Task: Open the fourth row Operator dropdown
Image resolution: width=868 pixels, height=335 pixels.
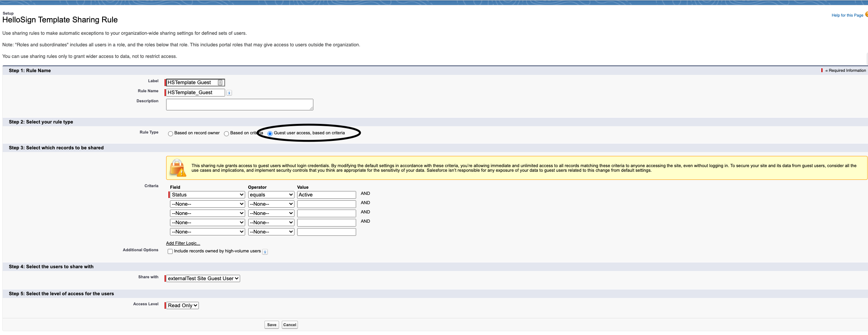Action: coord(271,223)
